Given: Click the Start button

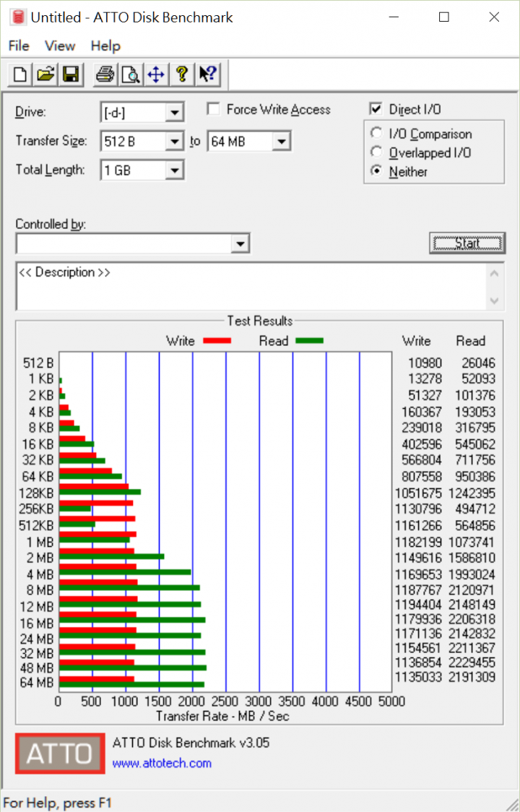Looking at the screenshot, I should [x=467, y=243].
